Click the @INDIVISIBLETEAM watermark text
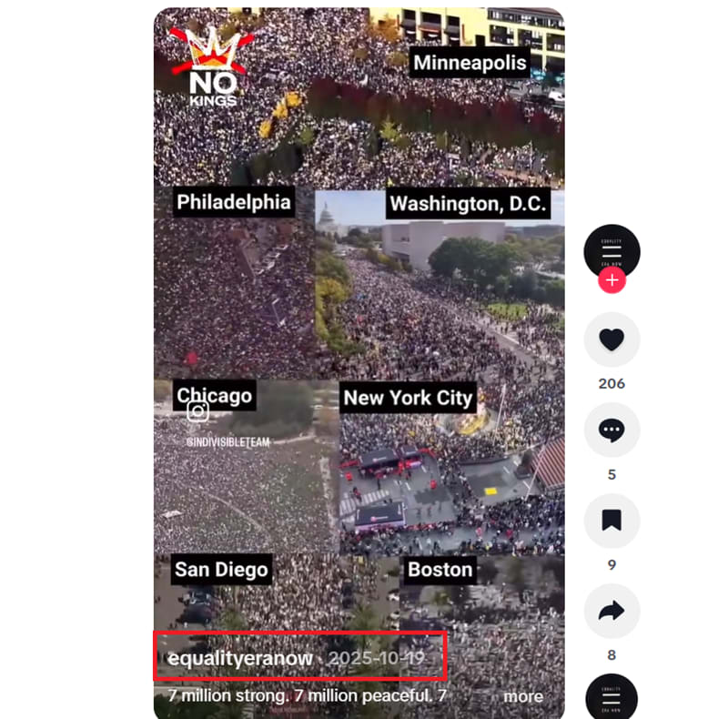This screenshot has height=719, width=728. [x=228, y=441]
